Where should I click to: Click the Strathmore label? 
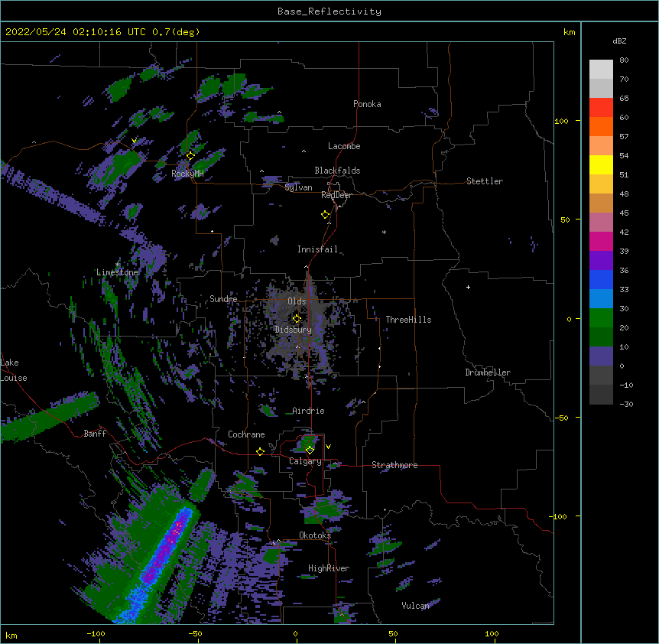[x=394, y=465]
